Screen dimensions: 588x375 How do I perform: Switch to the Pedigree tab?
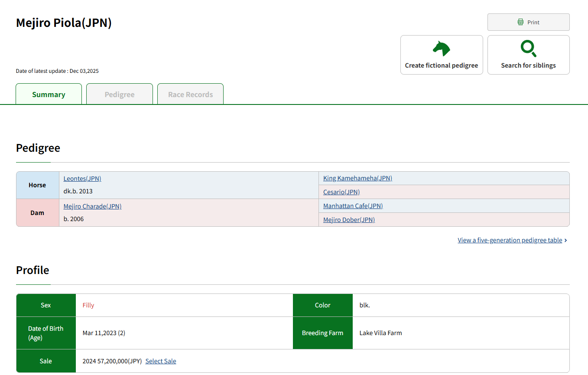coord(120,94)
